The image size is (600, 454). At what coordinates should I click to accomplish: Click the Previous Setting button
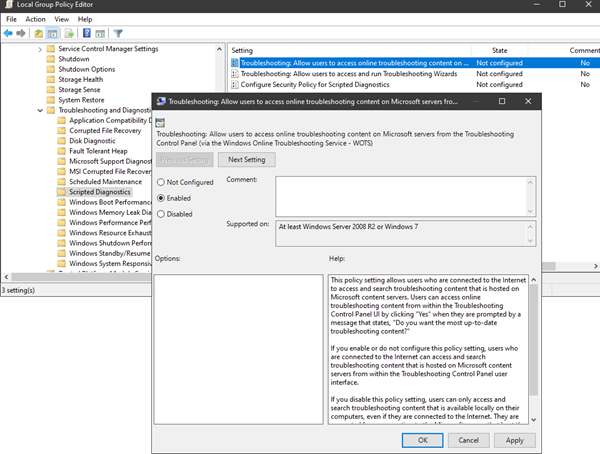coord(184,160)
